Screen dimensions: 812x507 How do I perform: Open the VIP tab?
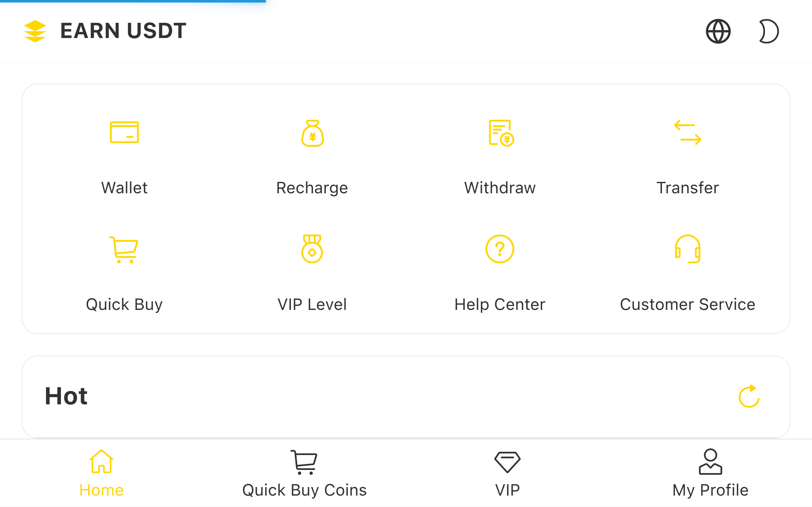tap(507, 473)
